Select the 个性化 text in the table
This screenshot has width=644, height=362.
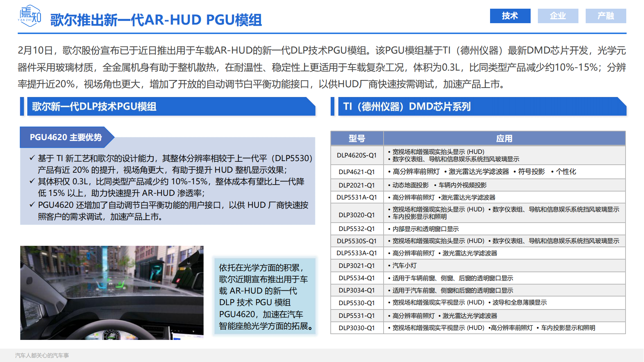[566, 172]
